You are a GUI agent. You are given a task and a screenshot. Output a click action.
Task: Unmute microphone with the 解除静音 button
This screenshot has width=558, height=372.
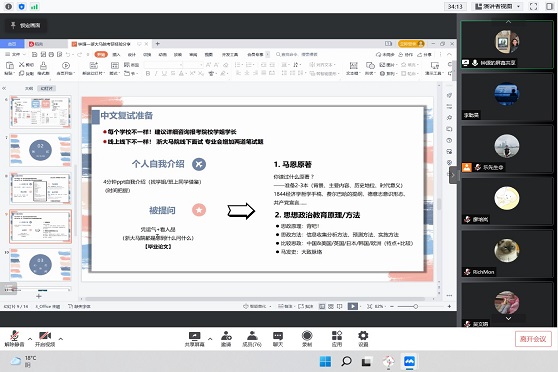14,339
